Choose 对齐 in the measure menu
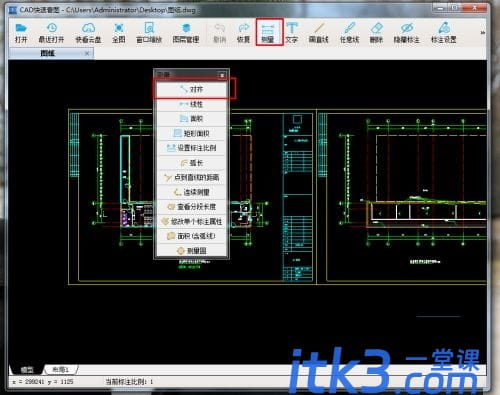 pyautogui.click(x=192, y=89)
